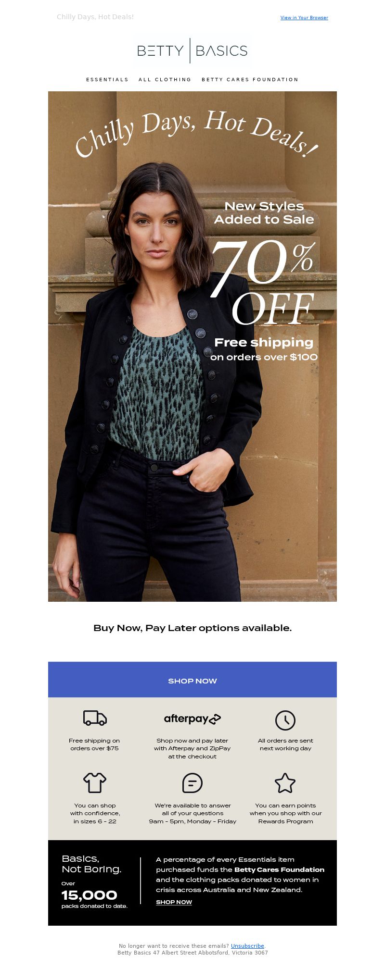Click the 70% OFF hero image text
This screenshot has height=980, width=385.
tap(264, 282)
